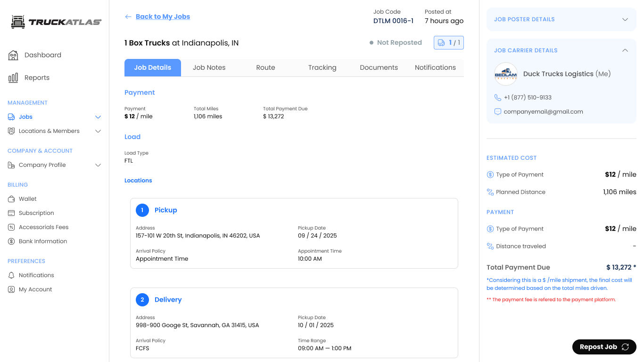
Task: Open the Notifications tab
Action: tap(436, 67)
